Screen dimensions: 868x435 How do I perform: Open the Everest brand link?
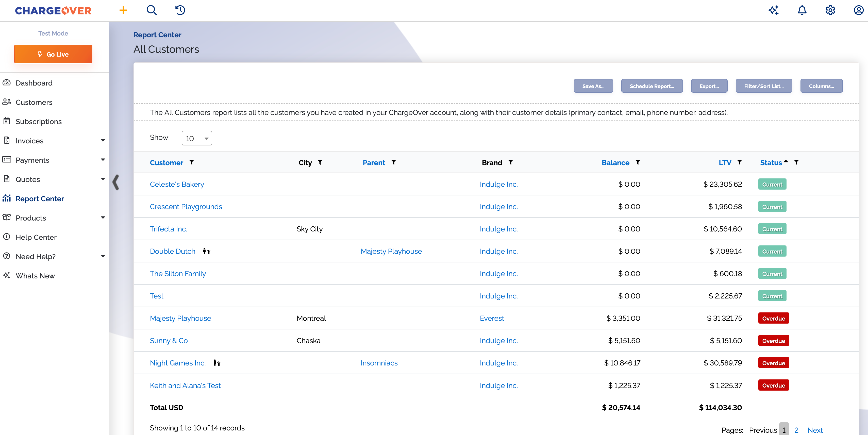coord(492,319)
